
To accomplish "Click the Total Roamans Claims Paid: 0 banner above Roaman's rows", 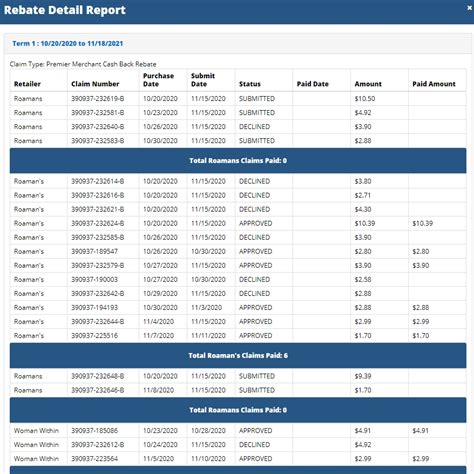I will (238, 160).
